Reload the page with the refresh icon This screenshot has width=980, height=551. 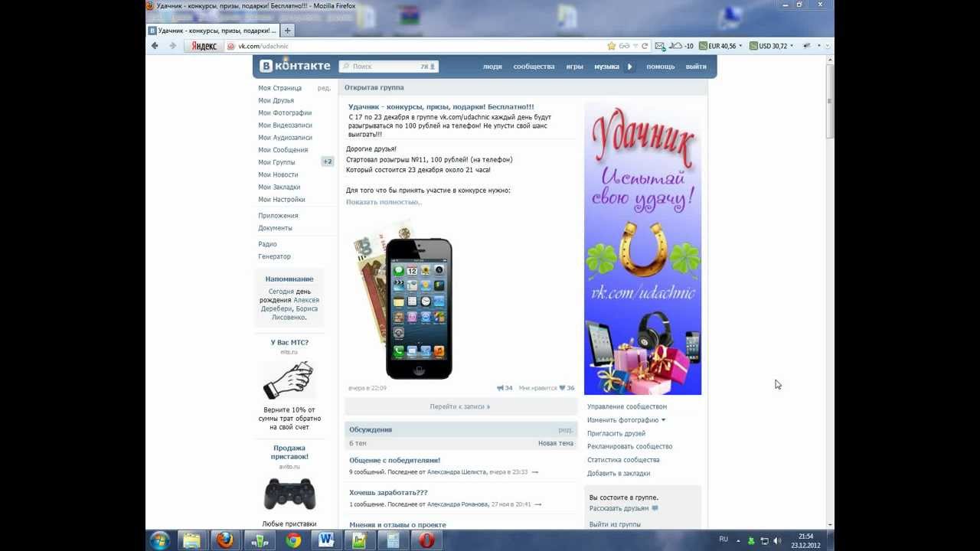645,46
